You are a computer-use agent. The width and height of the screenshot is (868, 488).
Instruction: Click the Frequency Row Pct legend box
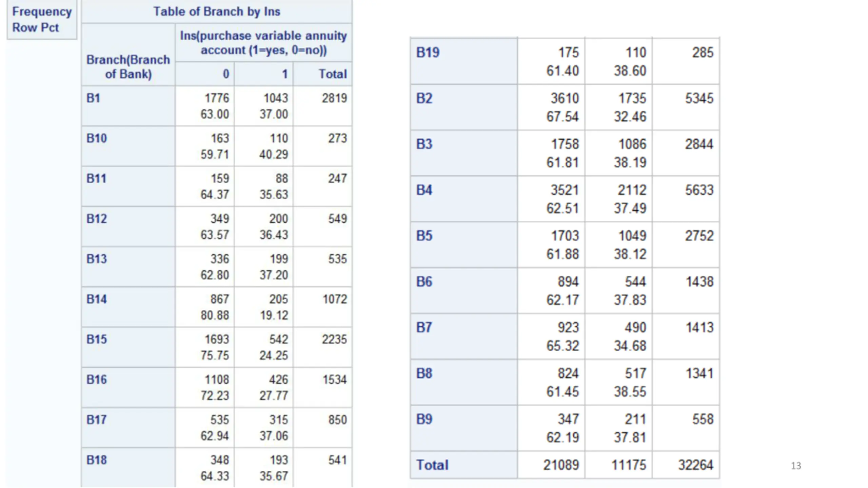[42, 19]
